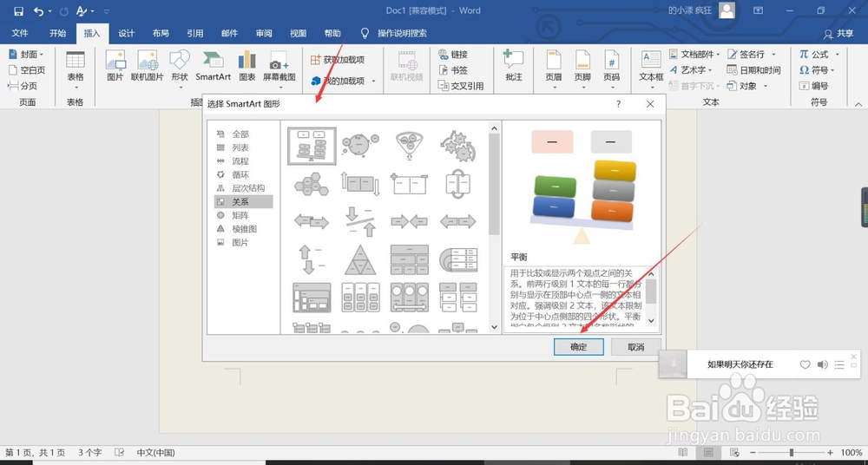
Task: Expand the 文档部件 dropdown
Action: coord(718,55)
